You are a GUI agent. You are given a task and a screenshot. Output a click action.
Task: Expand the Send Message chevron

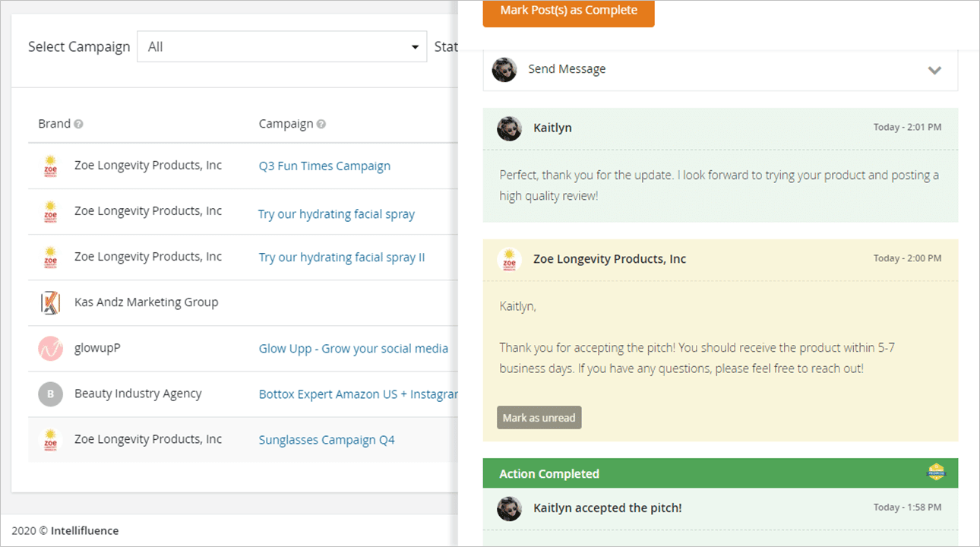tap(934, 70)
